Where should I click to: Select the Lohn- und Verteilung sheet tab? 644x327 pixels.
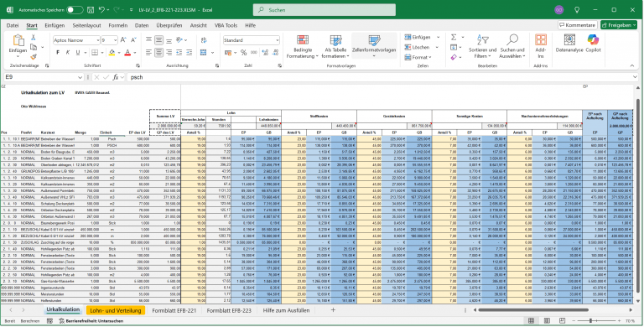coord(116,310)
